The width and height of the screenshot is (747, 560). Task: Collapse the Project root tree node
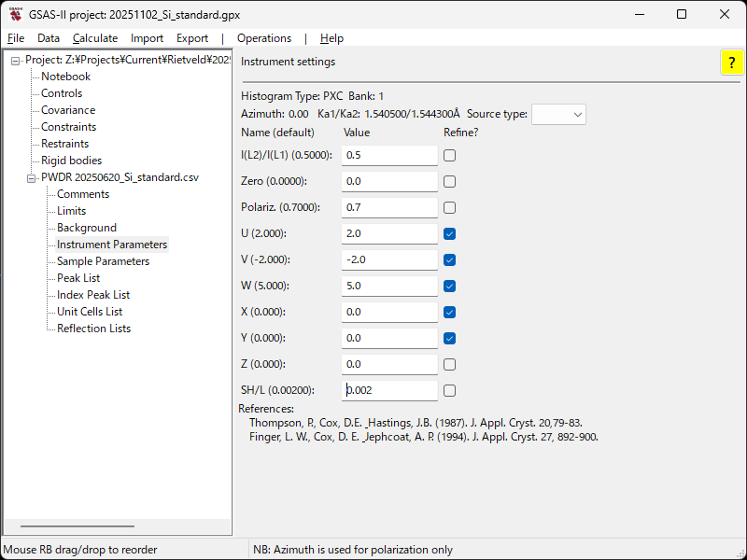(16, 60)
